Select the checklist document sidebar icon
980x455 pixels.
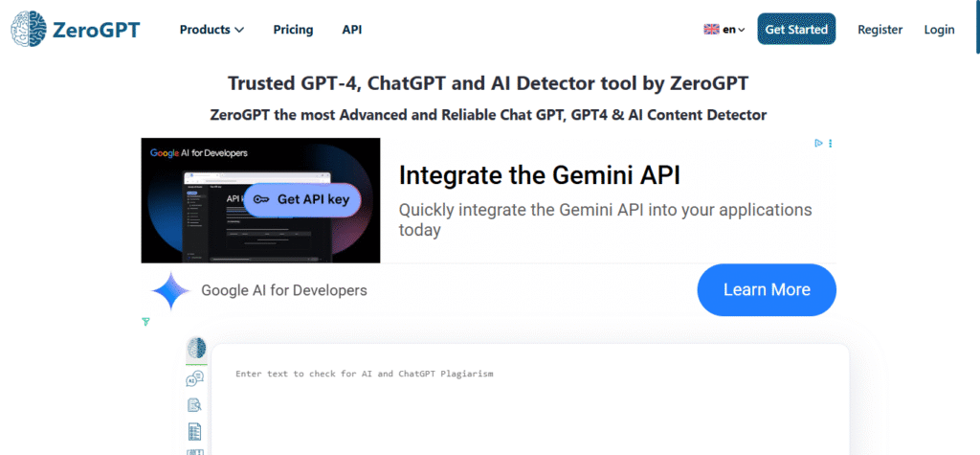coord(195,431)
